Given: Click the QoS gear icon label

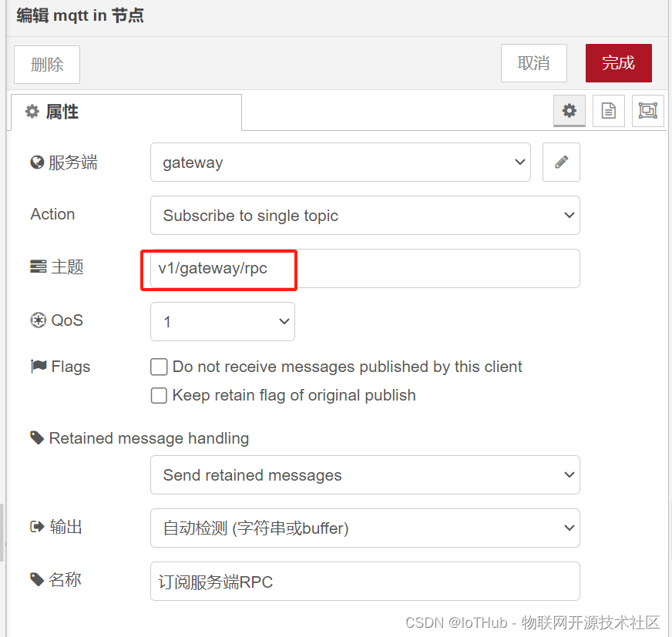Looking at the screenshot, I should [36, 320].
